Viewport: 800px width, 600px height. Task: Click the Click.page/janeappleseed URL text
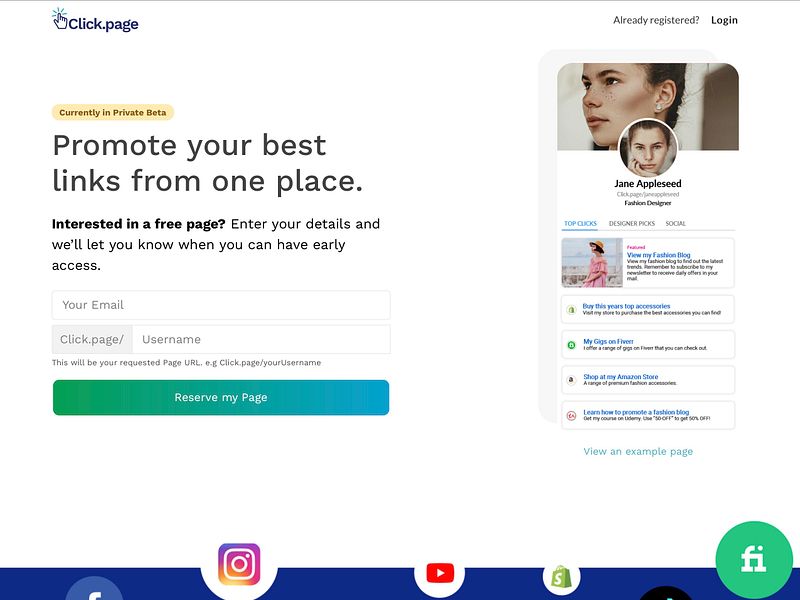(647, 194)
